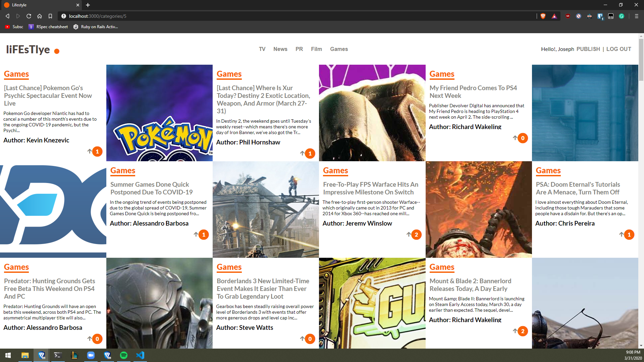Viewport: 644px width, 362px height.
Task: Upvote the Pokemon Go Psychic Spectacular article
Action: 90,152
